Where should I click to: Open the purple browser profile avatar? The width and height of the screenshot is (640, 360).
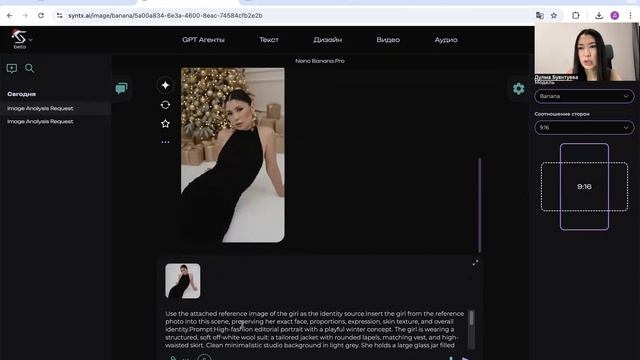pos(615,16)
